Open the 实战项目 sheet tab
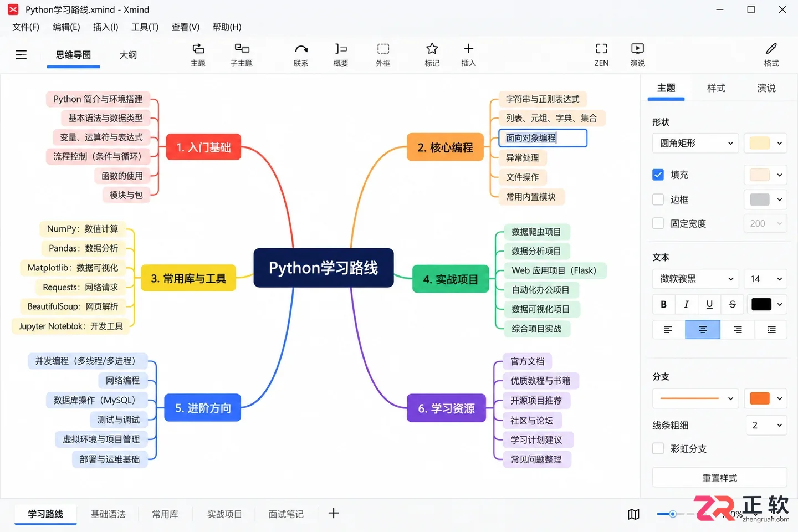The image size is (798, 532). tap(224, 514)
